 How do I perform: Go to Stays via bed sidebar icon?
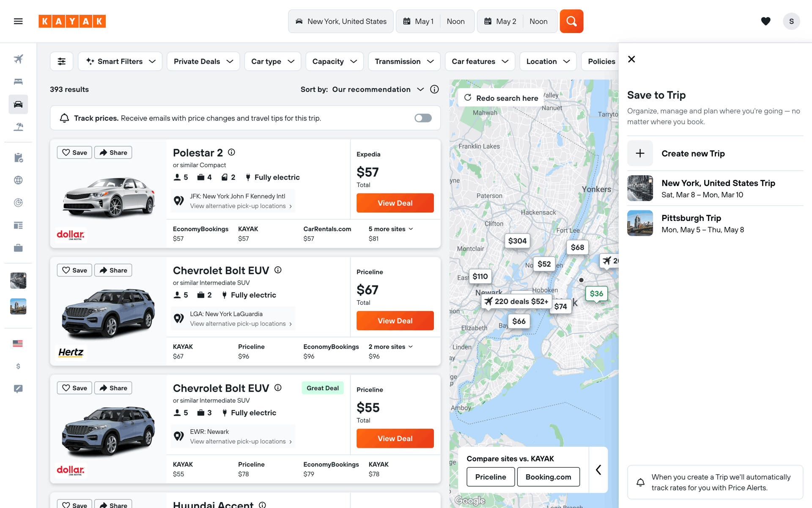[x=18, y=81]
